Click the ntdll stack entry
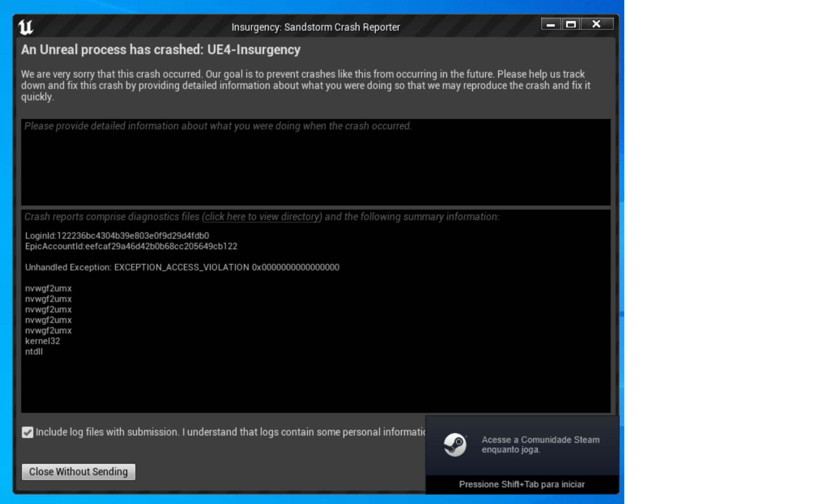Screen dimensions: 829x504 click(34, 351)
